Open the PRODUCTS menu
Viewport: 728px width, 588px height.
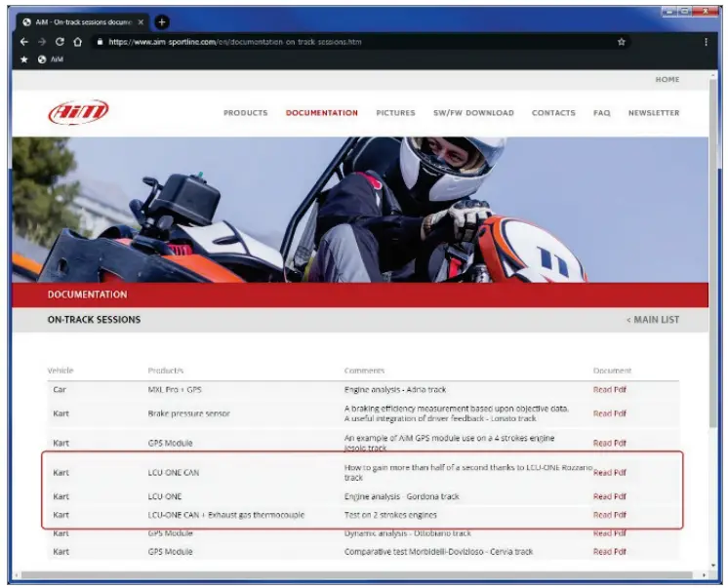[x=246, y=113]
